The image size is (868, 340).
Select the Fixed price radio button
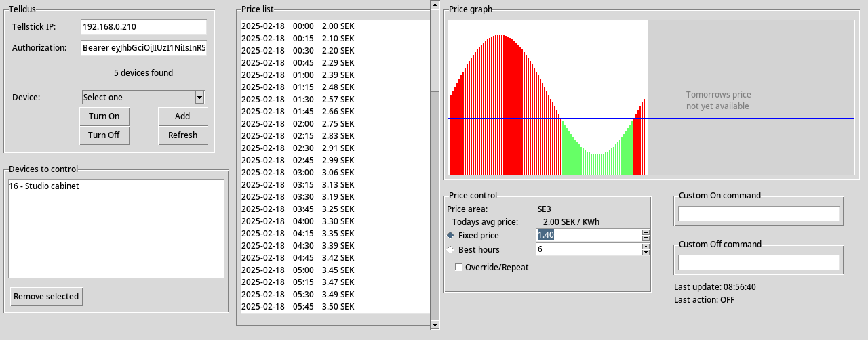(x=451, y=235)
